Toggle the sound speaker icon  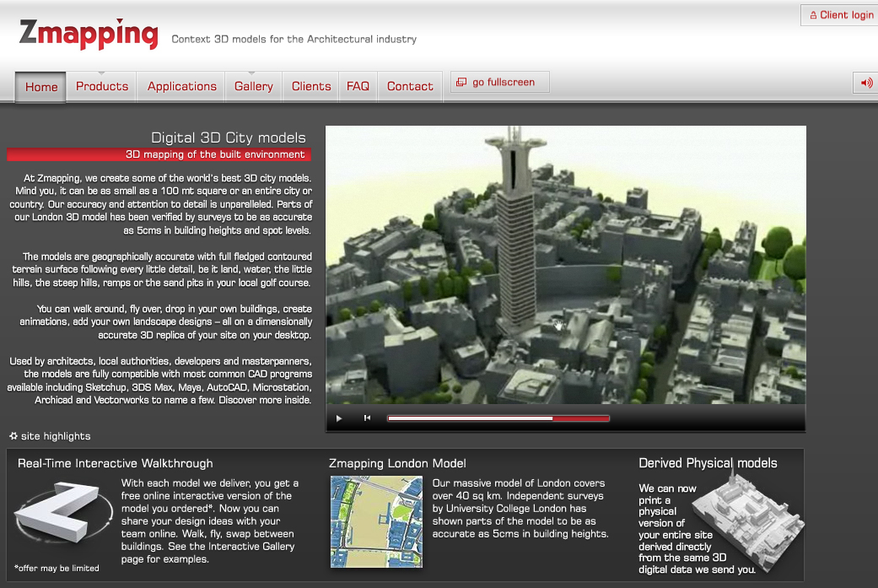[x=865, y=83]
